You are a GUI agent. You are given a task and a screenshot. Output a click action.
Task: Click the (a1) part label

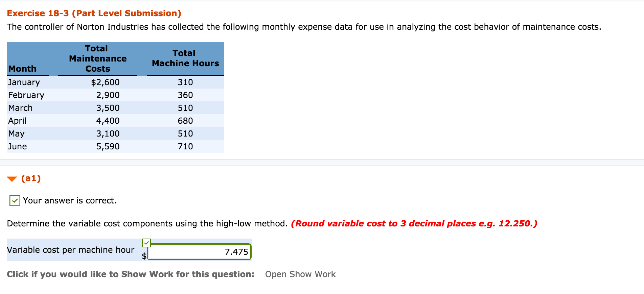pyautogui.click(x=31, y=178)
